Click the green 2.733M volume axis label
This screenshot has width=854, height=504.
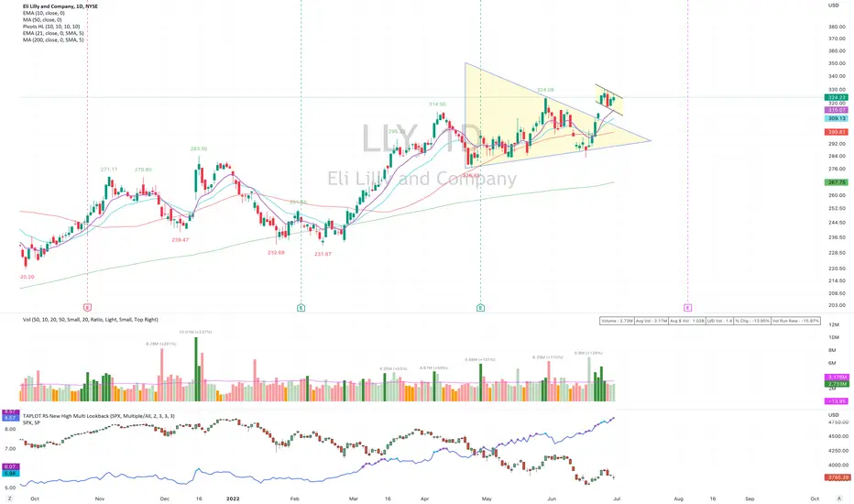[x=838, y=384]
